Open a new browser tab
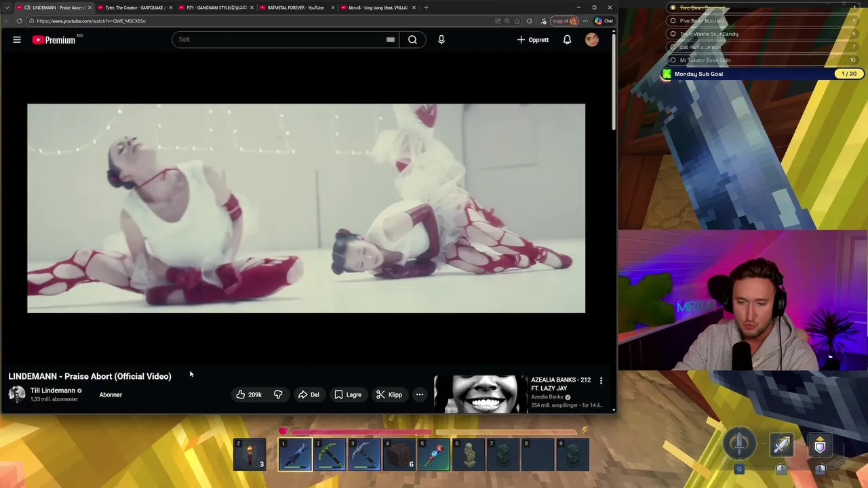 (x=426, y=7)
